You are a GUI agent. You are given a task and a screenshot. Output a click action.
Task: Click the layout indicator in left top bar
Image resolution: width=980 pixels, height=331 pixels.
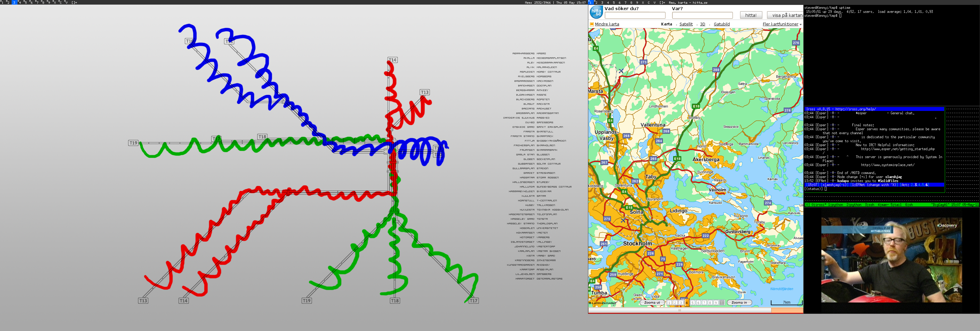[x=74, y=2]
